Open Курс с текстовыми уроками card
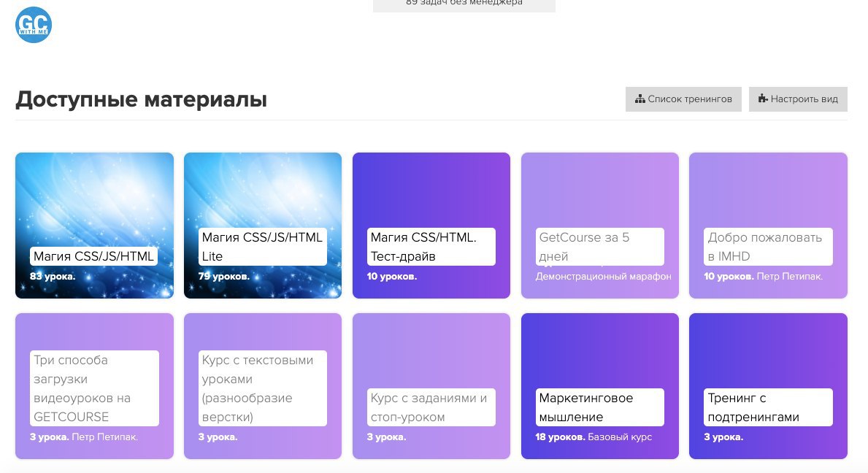The height and width of the screenshot is (473, 868). point(263,386)
